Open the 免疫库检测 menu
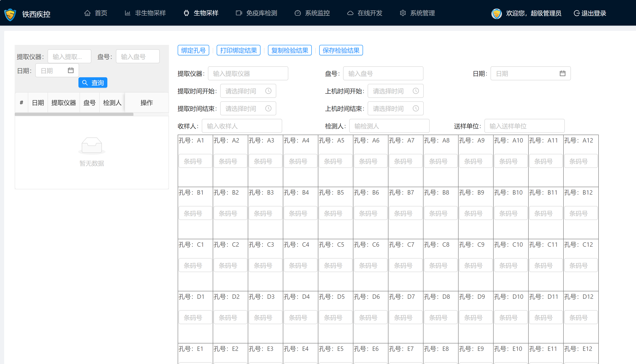 point(257,13)
